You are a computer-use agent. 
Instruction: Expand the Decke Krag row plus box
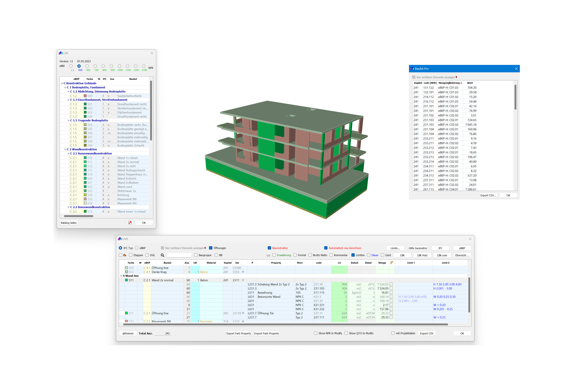(243, 272)
